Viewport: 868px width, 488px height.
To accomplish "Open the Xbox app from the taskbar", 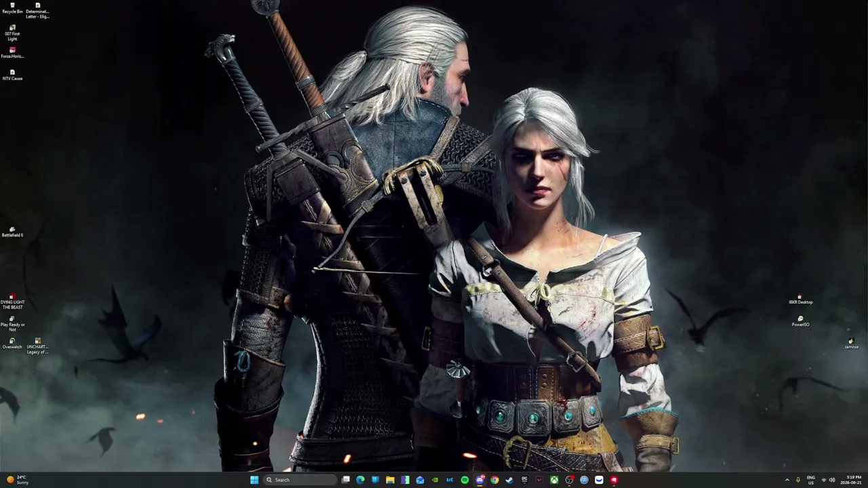I will 554,480.
